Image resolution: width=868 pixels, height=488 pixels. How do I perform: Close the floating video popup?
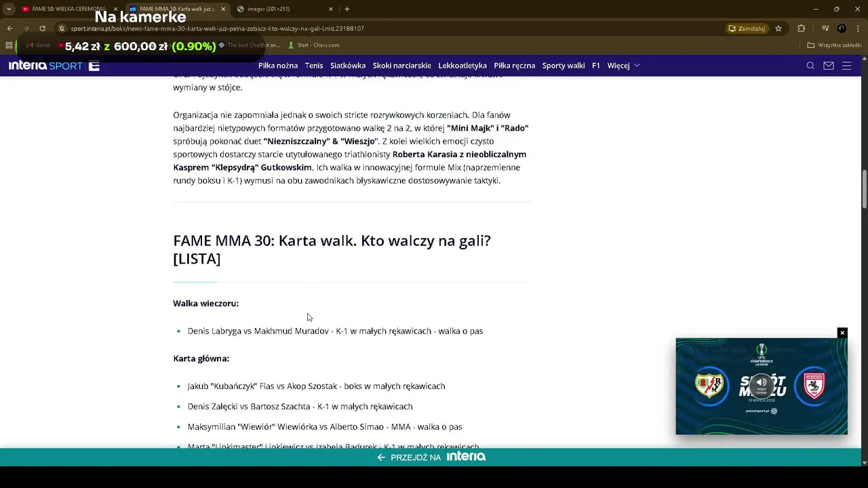[842, 333]
